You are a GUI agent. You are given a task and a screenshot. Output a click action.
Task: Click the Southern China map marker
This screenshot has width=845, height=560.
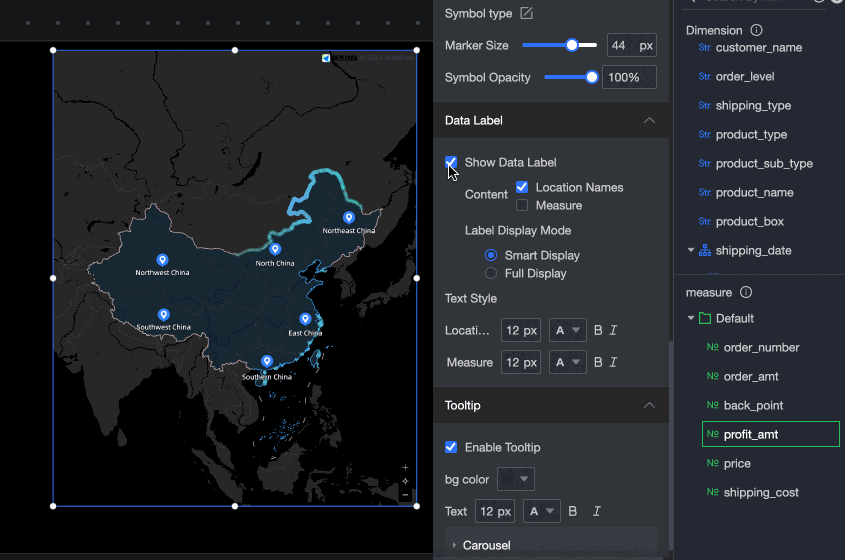coord(267,361)
